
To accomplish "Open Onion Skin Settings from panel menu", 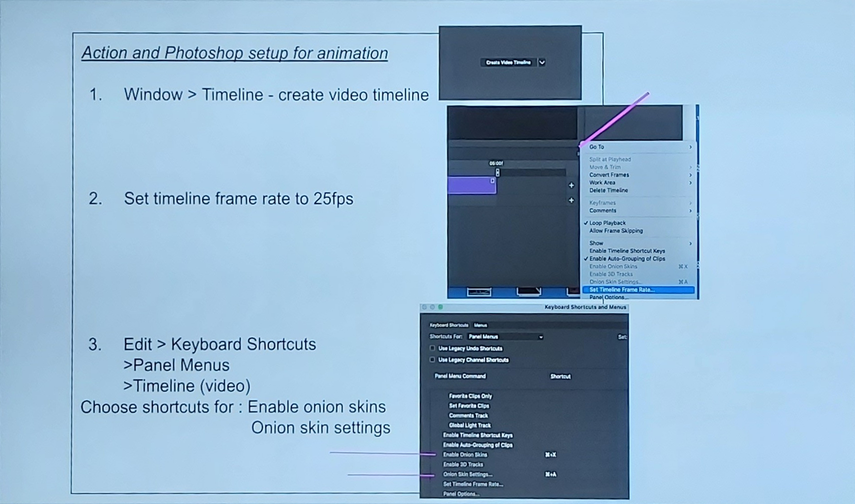I will (x=638, y=282).
